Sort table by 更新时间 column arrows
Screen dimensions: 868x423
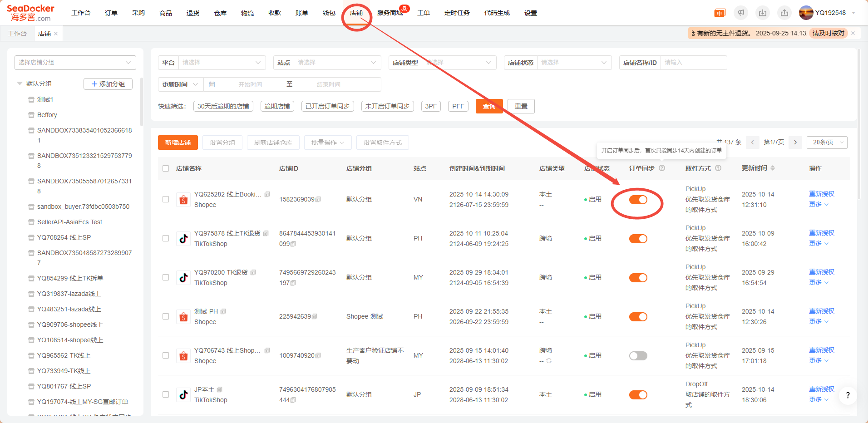tap(773, 168)
